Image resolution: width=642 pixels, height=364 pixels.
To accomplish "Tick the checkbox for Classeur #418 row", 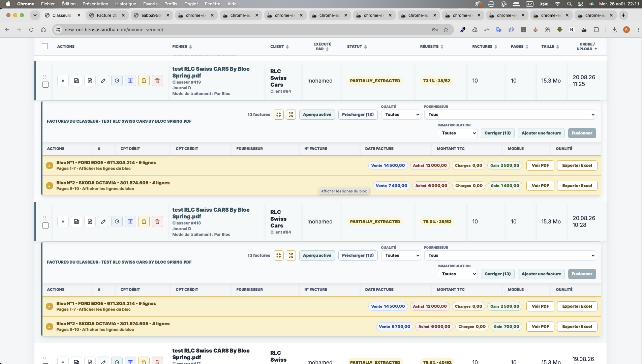I will [x=45, y=225].
